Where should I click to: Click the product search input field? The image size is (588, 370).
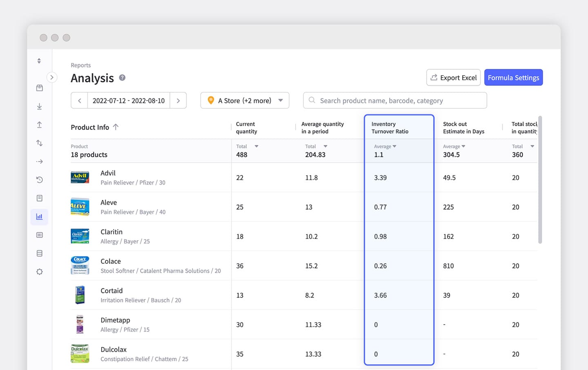pos(394,100)
